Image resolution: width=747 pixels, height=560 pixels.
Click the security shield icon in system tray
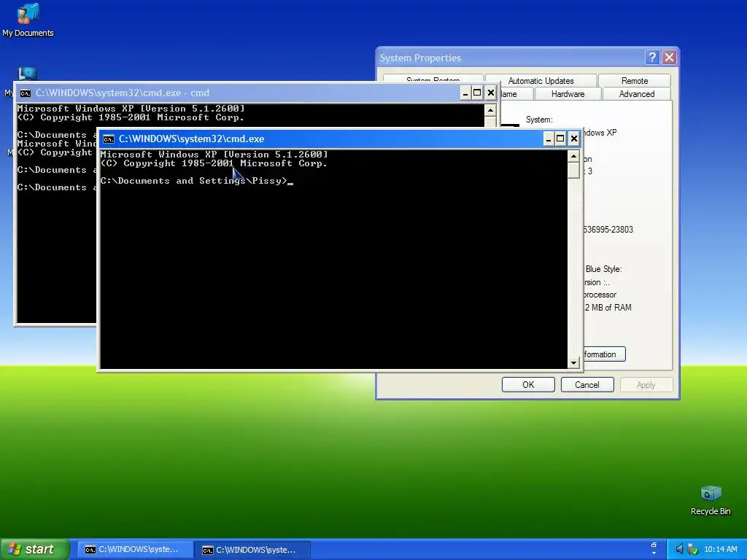[693, 549]
